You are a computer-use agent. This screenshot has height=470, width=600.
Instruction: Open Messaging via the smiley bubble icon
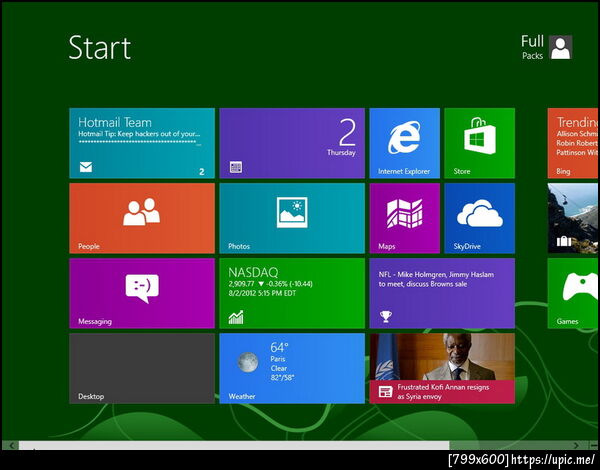coord(142,289)
